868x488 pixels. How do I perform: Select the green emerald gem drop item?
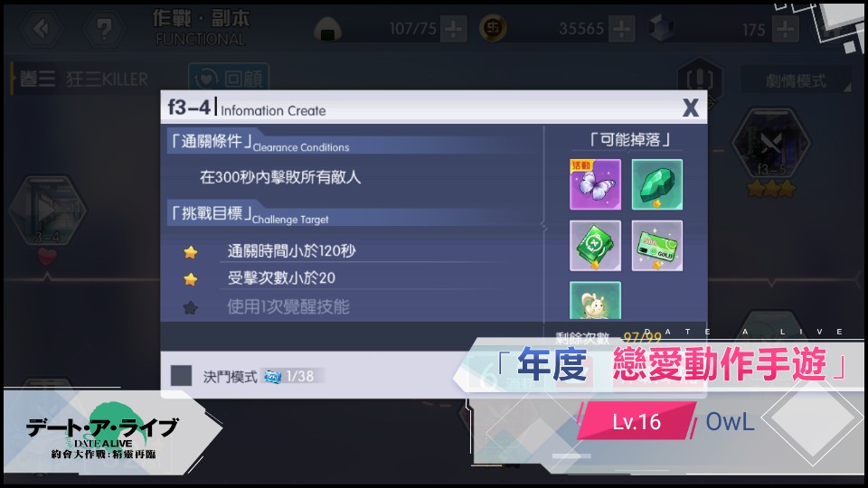coord(657,184)
